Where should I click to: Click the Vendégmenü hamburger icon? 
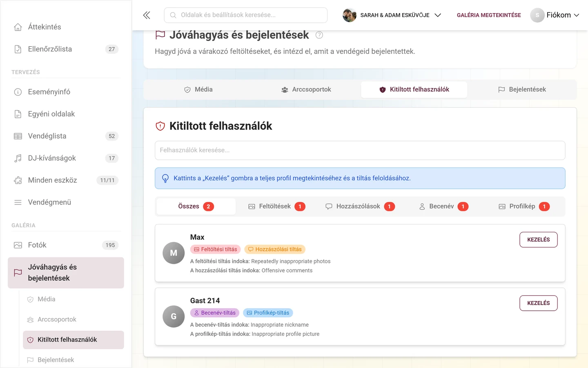pos(18,202)
